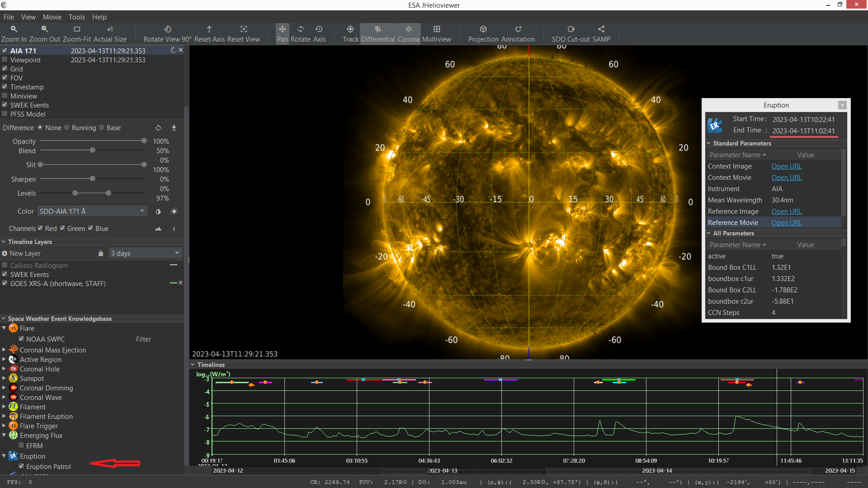The width and height of the screenshot is (868, 488).
Task: Open Context Image URL link
Action: coord(786,166)
